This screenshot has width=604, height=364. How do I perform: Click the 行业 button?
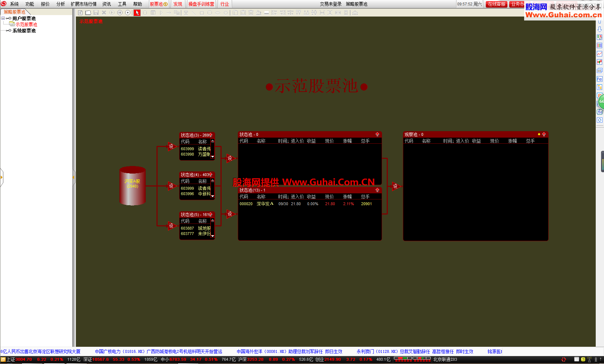click(x=225, y=4)
